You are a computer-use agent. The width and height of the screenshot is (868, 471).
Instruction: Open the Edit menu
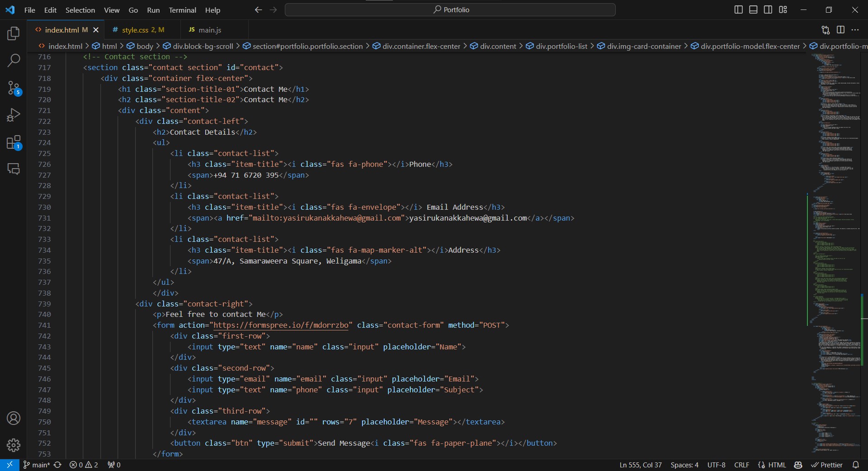[x=50, y=10]
